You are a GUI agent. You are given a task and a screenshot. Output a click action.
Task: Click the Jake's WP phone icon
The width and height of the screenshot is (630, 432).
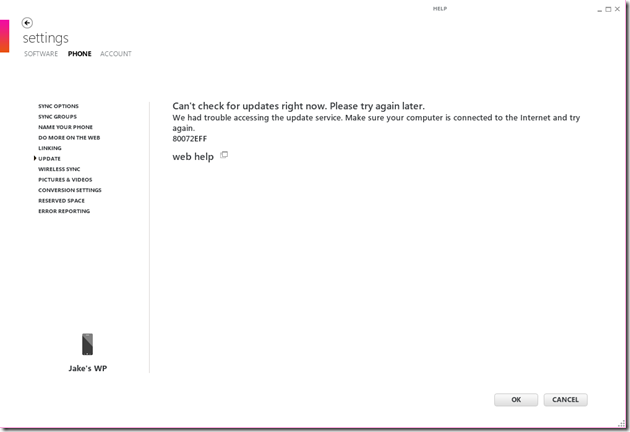88,344
